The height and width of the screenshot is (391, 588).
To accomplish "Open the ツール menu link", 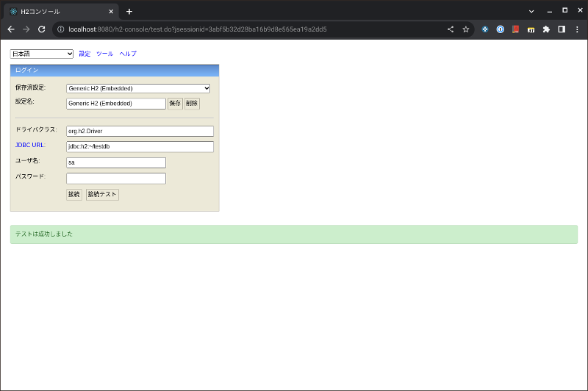I will point(104,54).
